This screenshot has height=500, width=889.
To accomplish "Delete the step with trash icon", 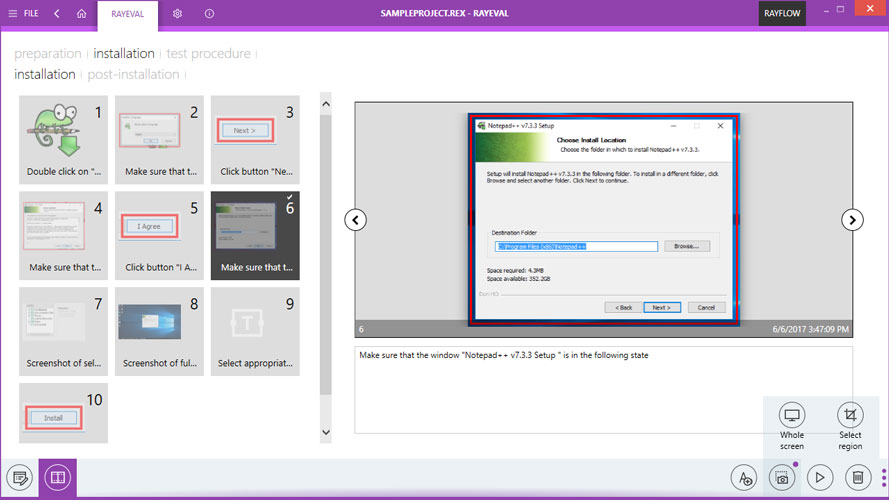I will [858, 477].
